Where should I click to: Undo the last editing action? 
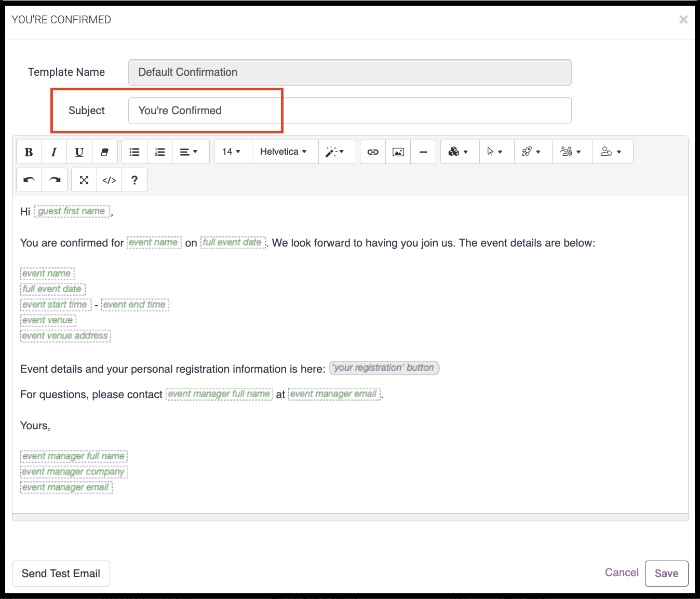point(29,180)
